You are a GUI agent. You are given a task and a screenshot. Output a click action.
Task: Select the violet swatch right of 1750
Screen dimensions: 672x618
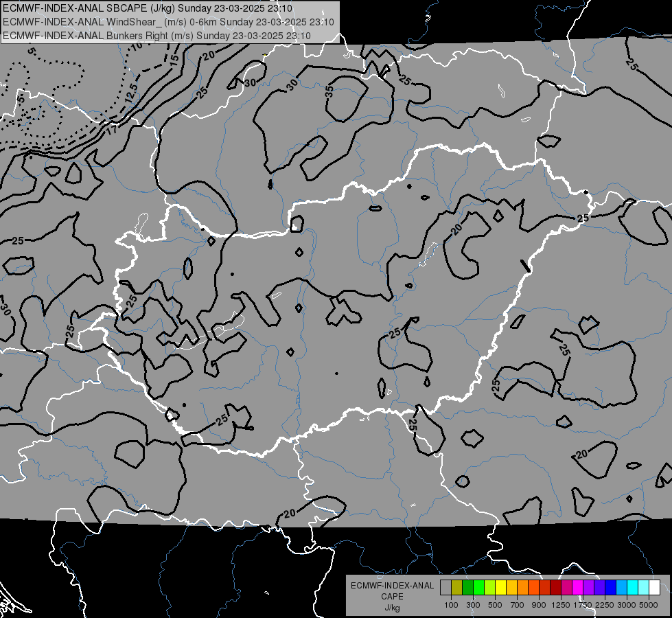tap(589, 588)
